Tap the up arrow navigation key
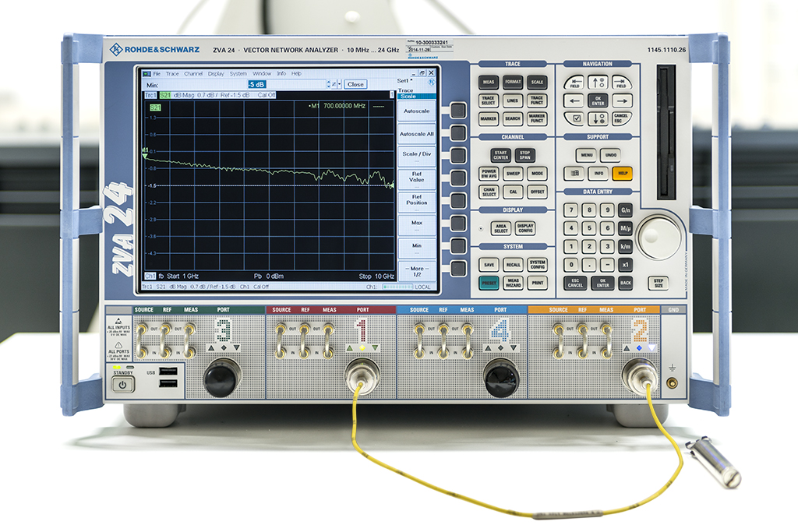This screenshot has height=532, width=798. coord(598,83)
